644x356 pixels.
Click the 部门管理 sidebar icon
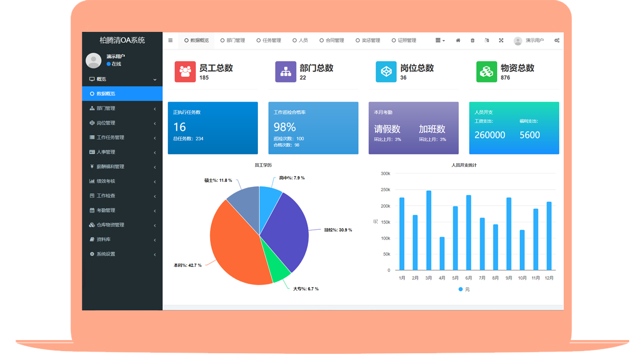click(92, 108)
